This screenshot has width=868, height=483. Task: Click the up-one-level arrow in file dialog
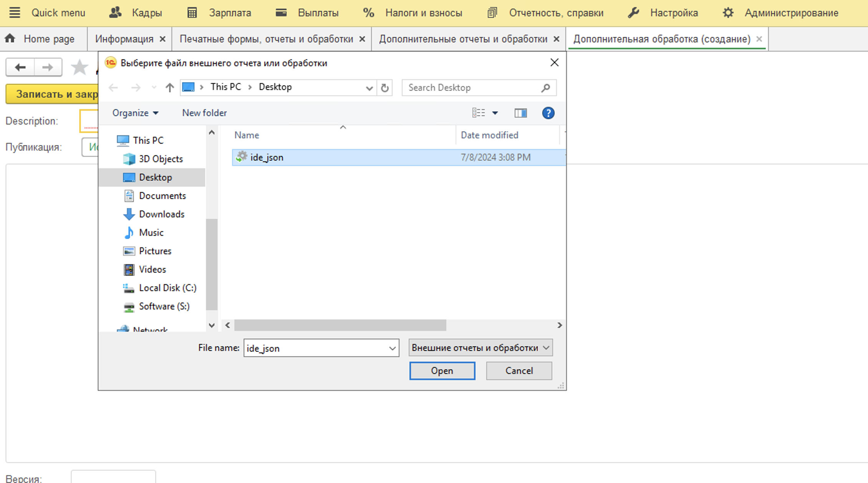tap(169, 88)
